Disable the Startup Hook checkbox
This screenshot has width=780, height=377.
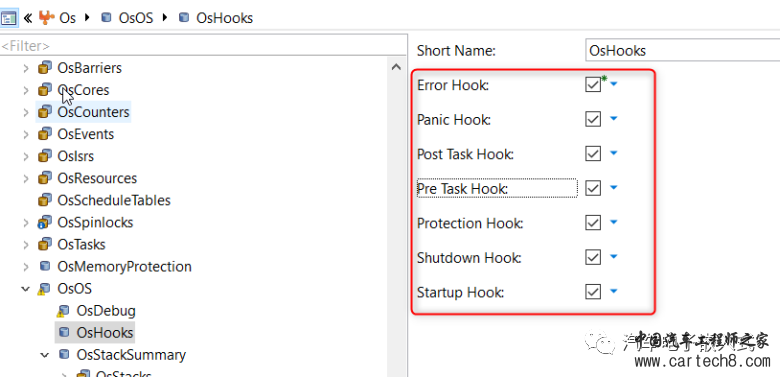593,291
